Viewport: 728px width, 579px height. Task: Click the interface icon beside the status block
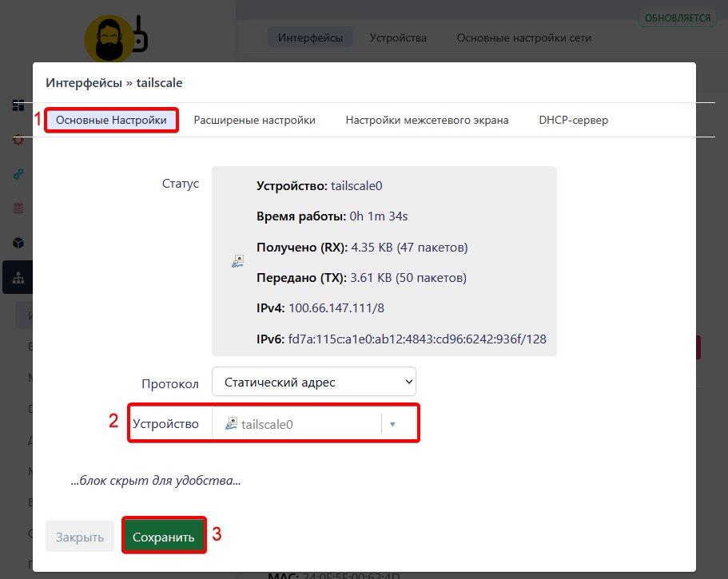click(237, 260)
